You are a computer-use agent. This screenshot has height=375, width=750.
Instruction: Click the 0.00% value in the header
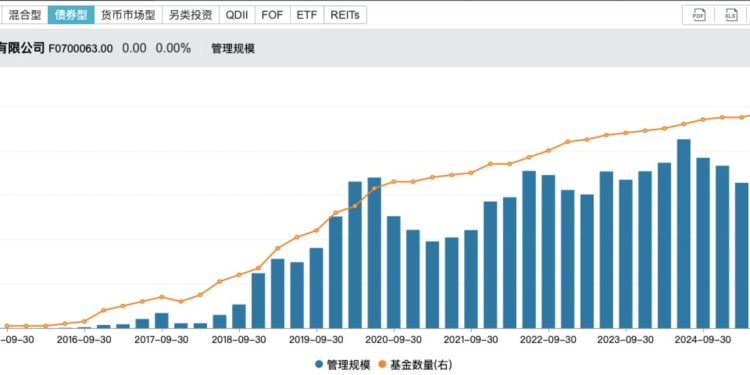173,48
